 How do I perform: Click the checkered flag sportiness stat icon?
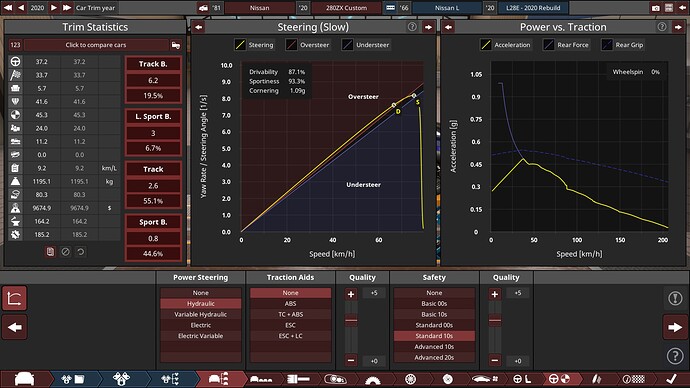click(x=15, y=75)
